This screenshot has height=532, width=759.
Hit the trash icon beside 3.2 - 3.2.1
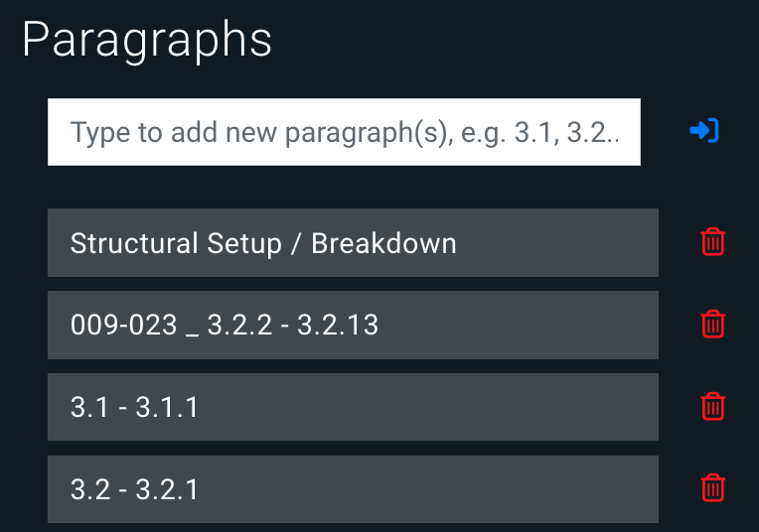tap(713, 487)
